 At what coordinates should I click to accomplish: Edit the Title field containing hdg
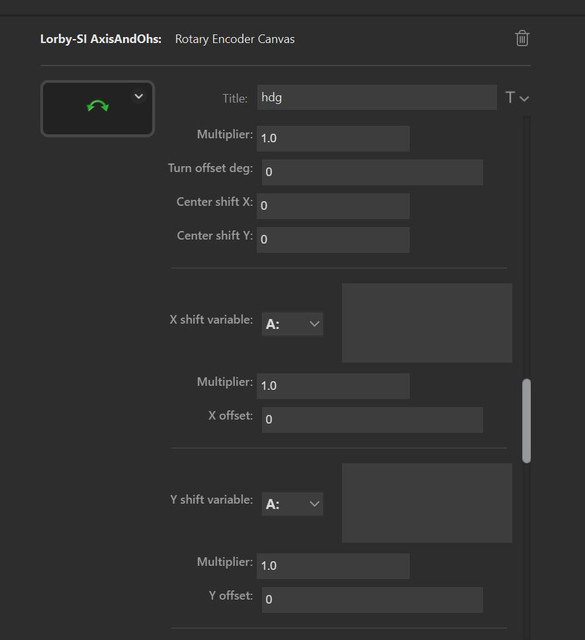(x=377, y=97)
